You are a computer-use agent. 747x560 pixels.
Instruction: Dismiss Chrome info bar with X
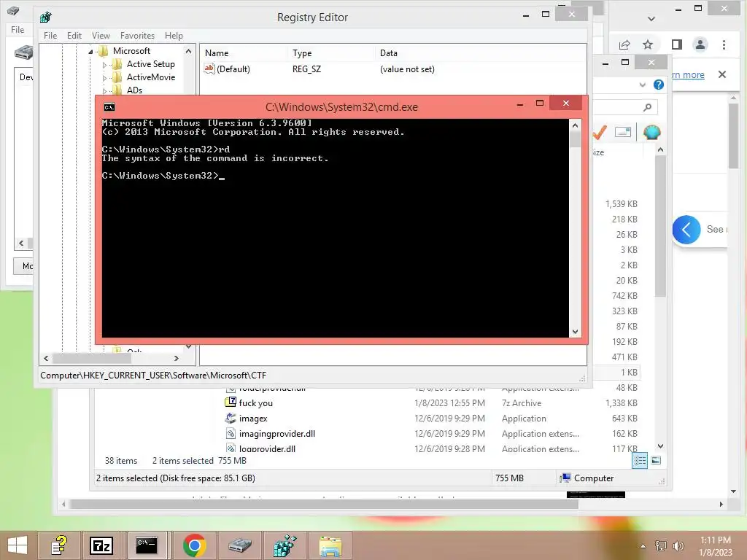(x=721, y=74)
